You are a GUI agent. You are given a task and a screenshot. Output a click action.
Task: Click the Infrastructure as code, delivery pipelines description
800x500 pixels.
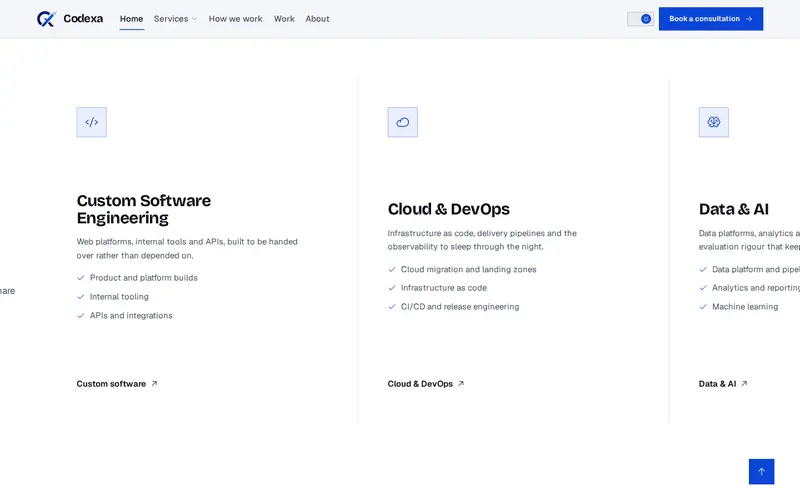coord(482,240)
